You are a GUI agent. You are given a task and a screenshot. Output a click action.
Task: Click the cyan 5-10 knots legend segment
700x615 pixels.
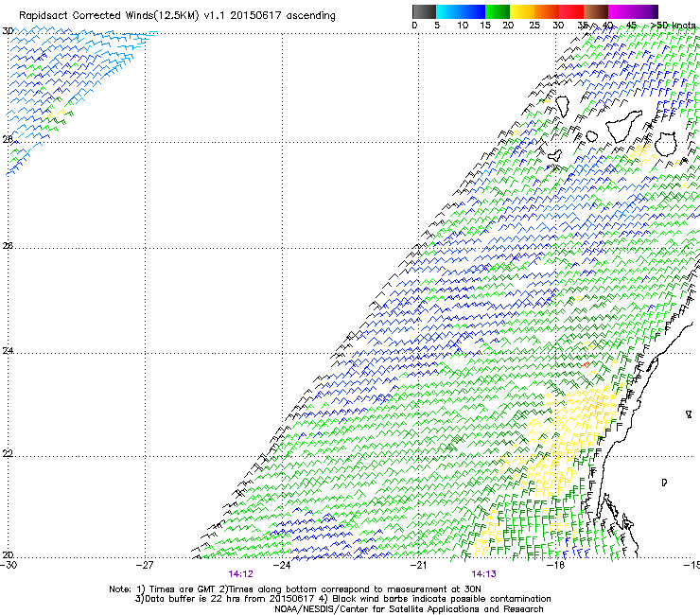[x=448, y=11]
